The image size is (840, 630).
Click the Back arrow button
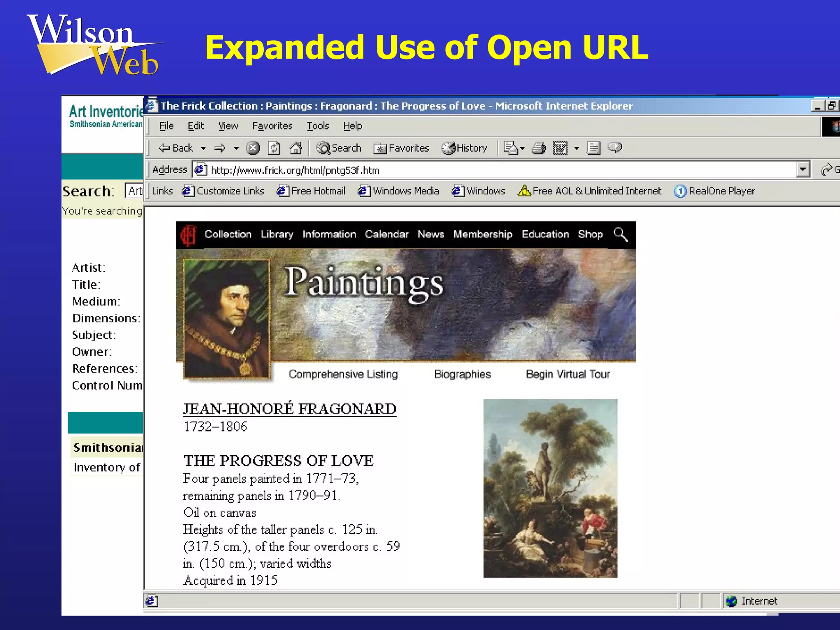[x=176, y=148]
